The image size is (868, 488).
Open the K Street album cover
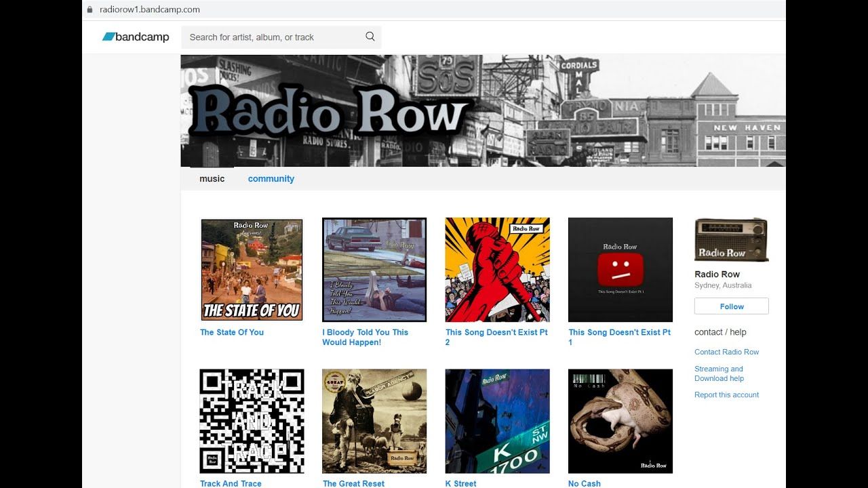pos(497,421)
